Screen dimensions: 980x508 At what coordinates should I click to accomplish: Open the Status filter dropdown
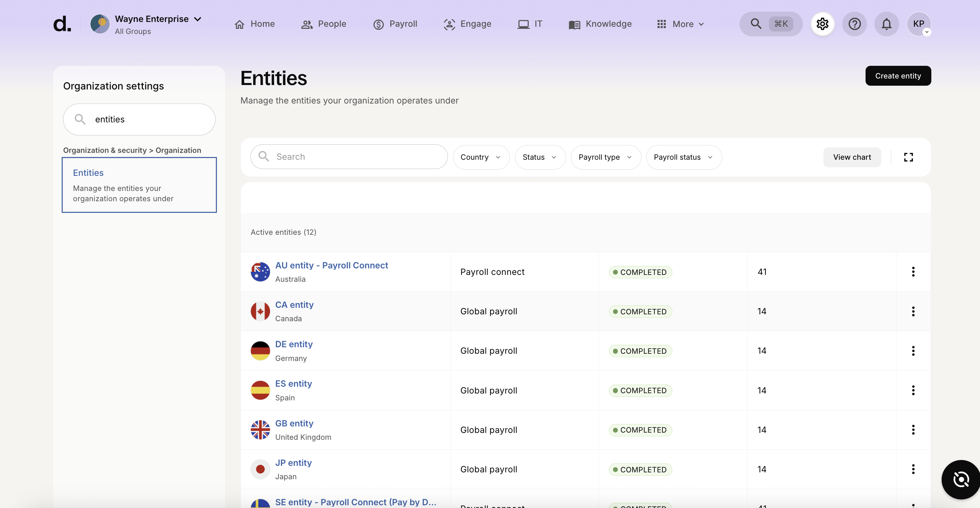[x=540, y=157]
